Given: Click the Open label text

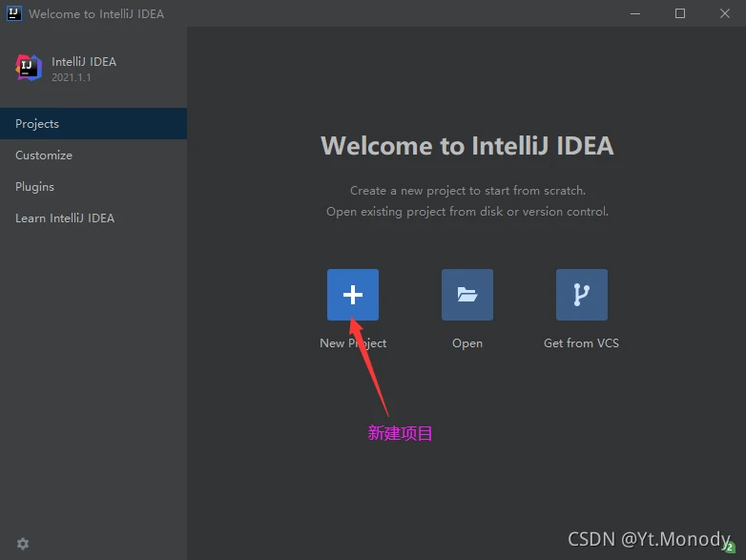Looking at the screenshot, I should (467, 343).
